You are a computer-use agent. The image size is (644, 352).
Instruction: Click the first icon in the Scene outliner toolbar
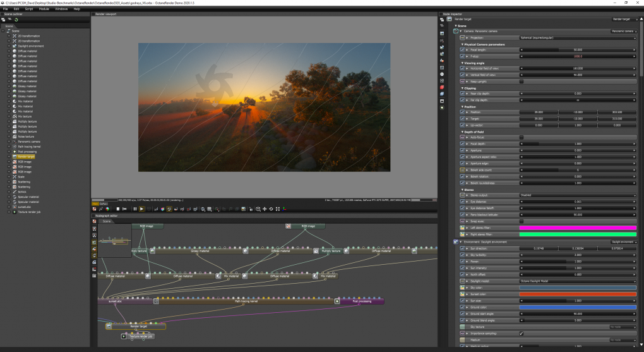pos(3,20)
